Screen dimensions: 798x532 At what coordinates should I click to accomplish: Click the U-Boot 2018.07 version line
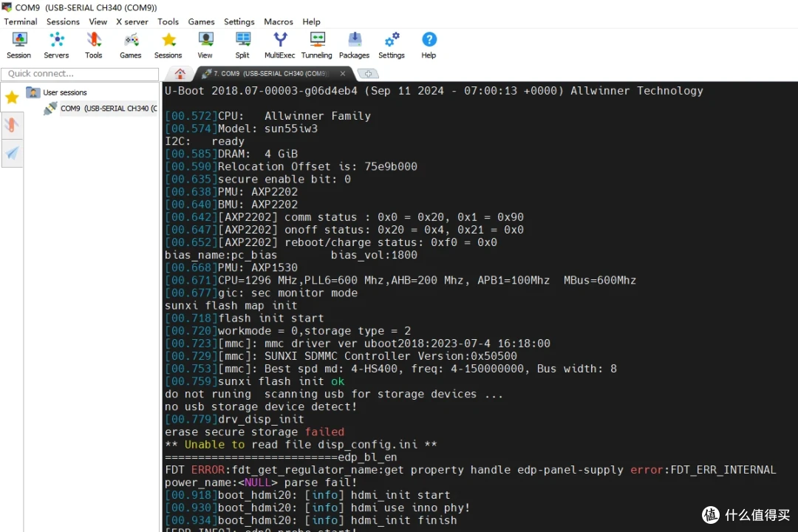tap(434, 91)
